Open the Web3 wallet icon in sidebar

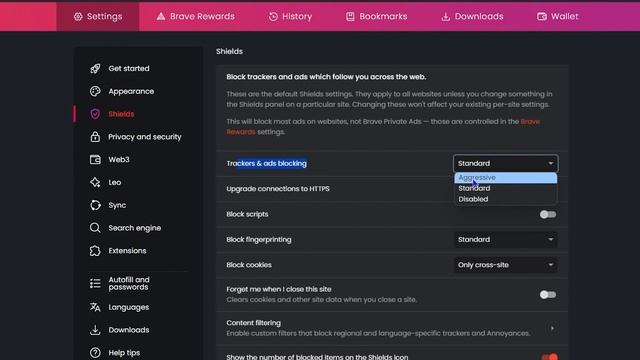point(95,160)
